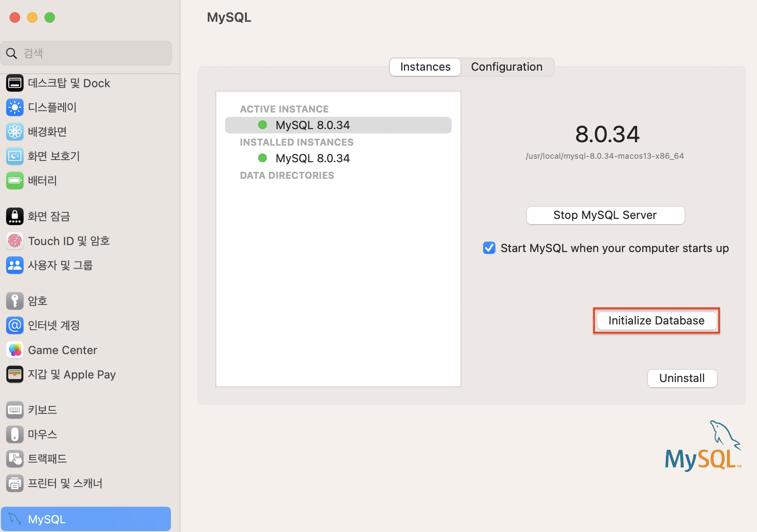This screenshot has width=757, height=532.
Task: Toggle Start MySQL when computer starts up
Action: 489,248
